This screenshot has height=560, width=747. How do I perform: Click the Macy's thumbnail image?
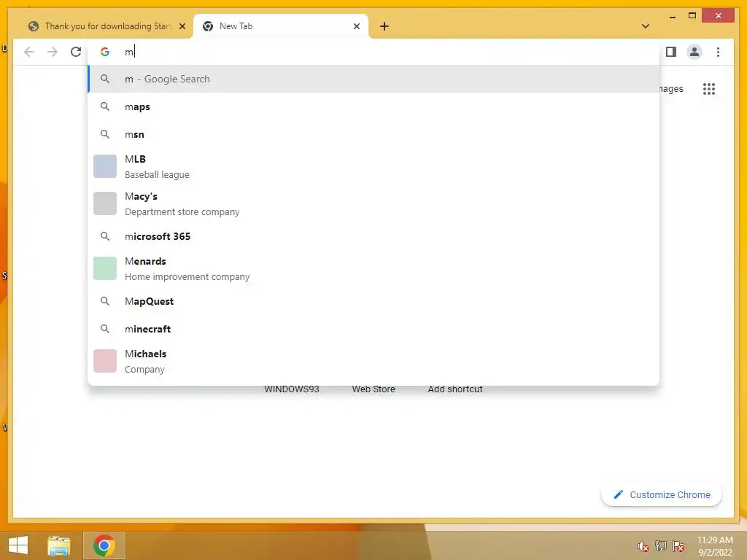tap(105, 203)
